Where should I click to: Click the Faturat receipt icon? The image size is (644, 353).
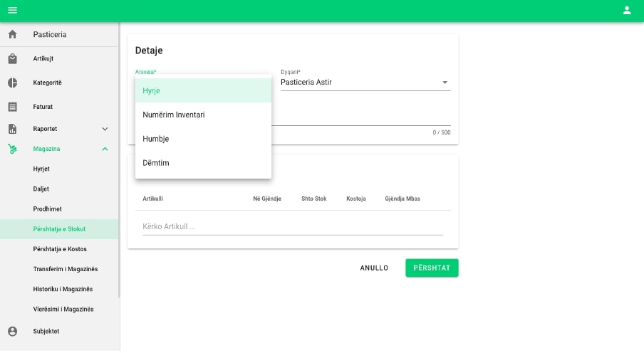(x=12, y=107)
